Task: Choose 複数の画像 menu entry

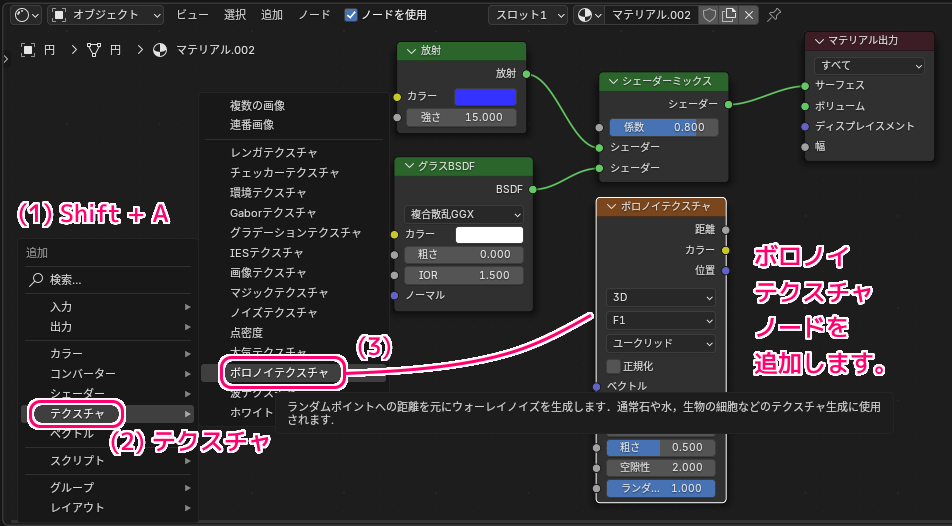Action: tap(293, 106)
